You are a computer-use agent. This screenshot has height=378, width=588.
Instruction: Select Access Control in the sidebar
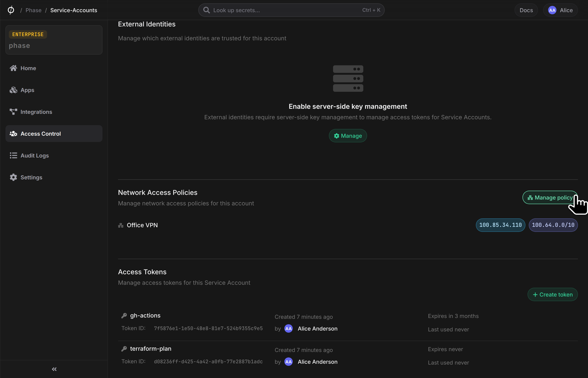(x=54, y=134)
